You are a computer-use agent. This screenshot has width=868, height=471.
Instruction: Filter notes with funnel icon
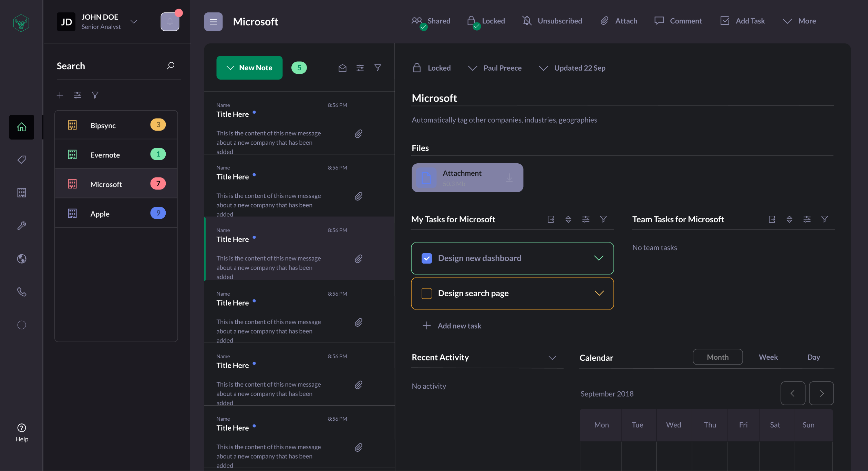pos(378,68)
